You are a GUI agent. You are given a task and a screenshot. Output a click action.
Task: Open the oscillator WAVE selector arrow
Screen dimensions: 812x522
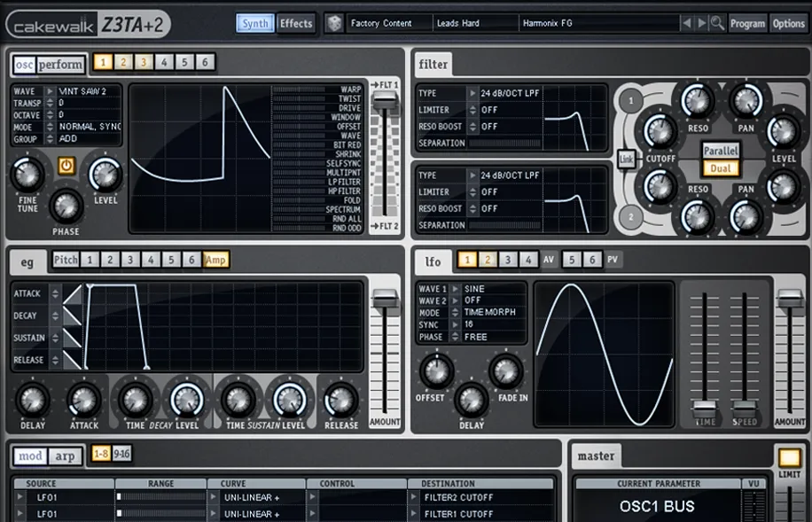[x=50, y=91]
